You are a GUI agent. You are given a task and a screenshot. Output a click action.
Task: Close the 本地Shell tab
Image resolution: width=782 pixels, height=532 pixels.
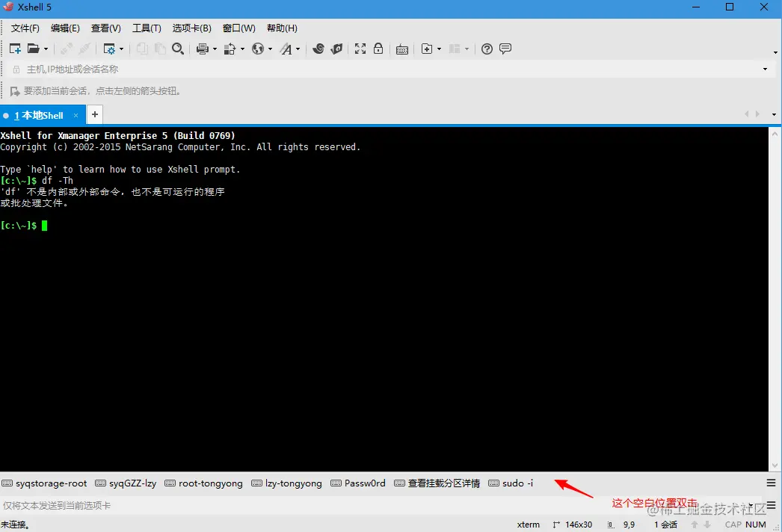(76, 116)
